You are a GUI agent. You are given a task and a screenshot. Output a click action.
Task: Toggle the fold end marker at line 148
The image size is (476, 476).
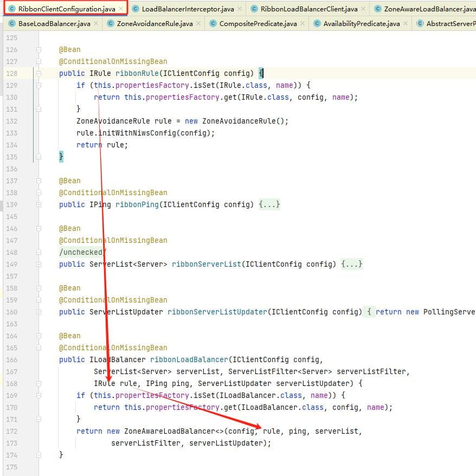38,252
